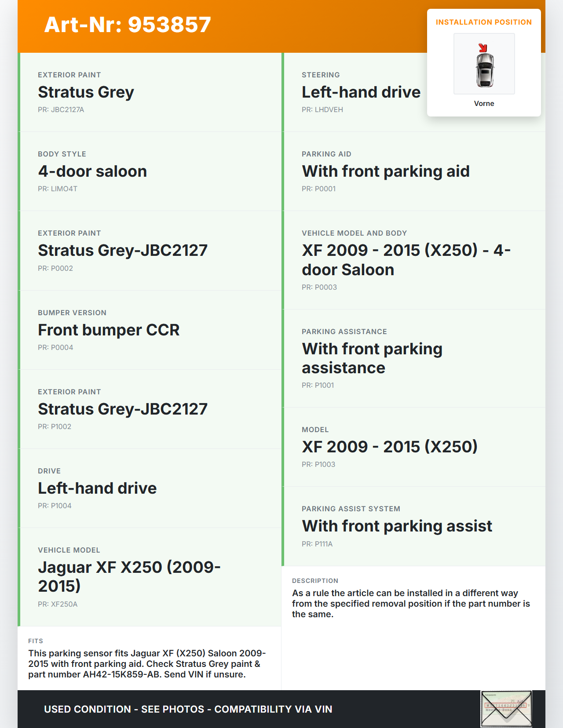Select the With front parking assistance entry
The image size is (563, 728).
pos(372,358)
